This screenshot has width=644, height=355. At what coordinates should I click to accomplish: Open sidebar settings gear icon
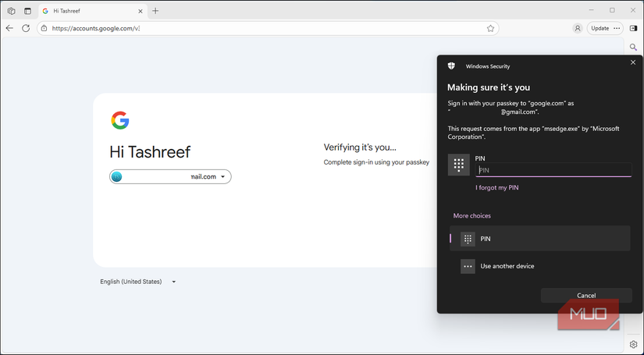[x=633, y=345]
